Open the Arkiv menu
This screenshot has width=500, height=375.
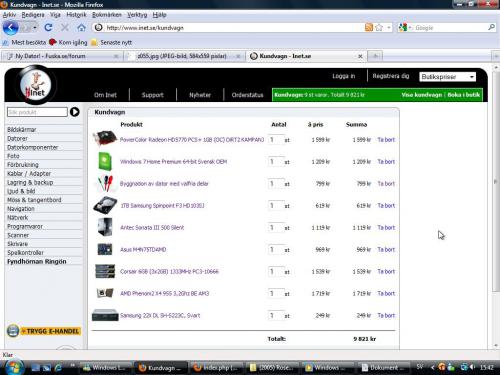tap(9, 15)
